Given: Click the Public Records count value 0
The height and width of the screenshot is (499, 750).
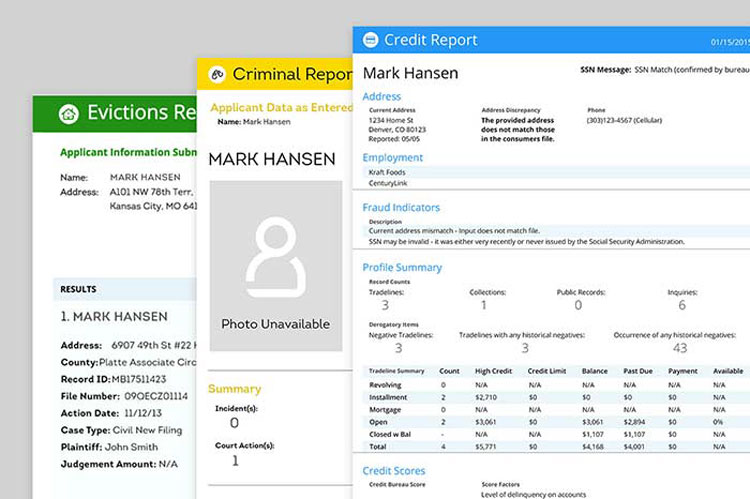Looking at the screenshot, I should point(578,305).
